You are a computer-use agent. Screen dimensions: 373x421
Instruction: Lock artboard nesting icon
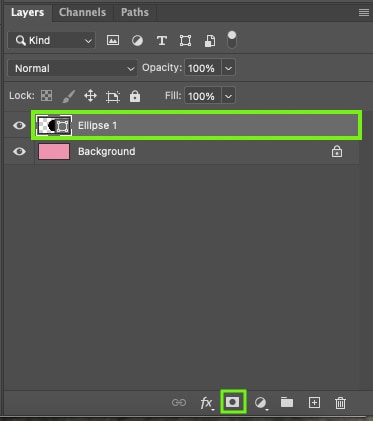click(113, 97)
